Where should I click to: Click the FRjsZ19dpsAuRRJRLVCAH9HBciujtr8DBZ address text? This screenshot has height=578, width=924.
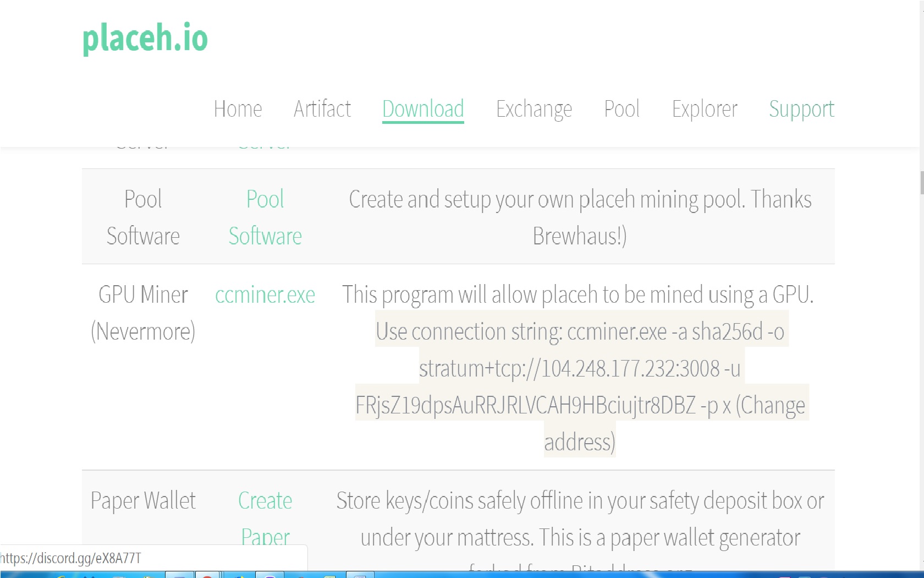526,405
